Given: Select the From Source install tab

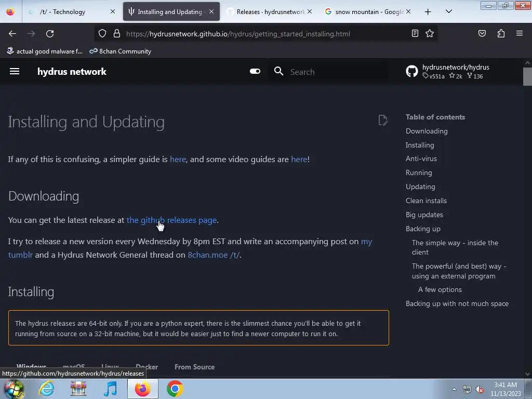Looking at the screenshot, I should (x=194, y=367).
